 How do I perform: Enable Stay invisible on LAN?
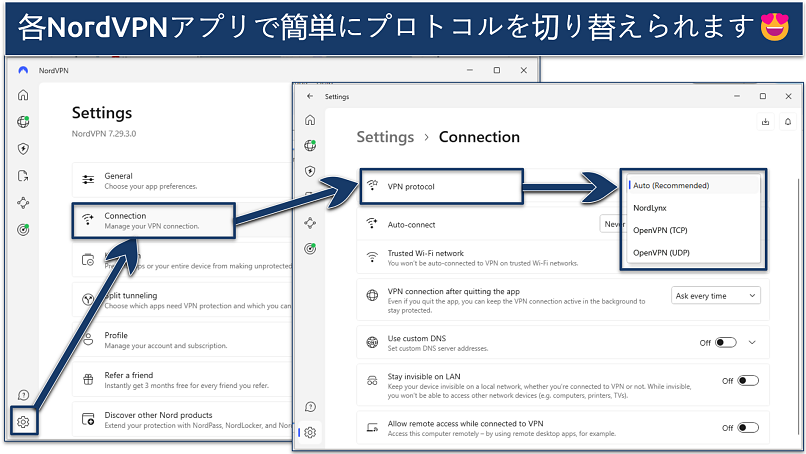pyautogui.click(x=747, y=380)
